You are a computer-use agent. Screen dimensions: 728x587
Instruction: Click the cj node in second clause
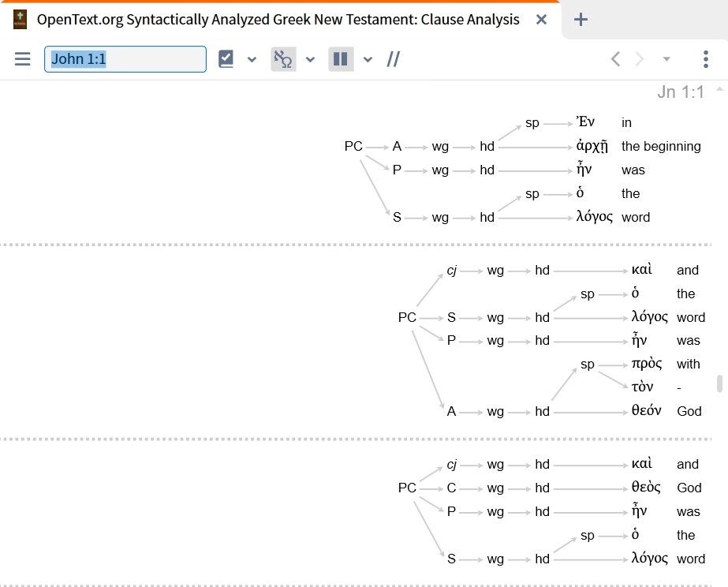click(452, 271)
